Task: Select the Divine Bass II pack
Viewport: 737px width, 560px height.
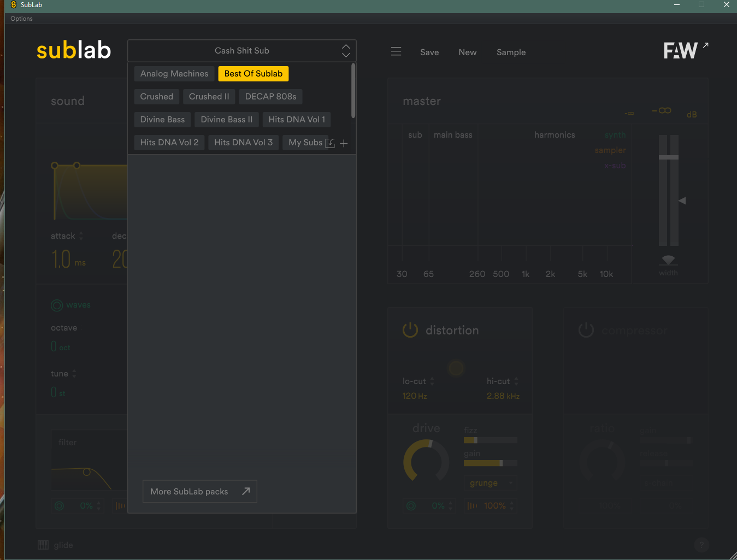Action: click(227, 120)
